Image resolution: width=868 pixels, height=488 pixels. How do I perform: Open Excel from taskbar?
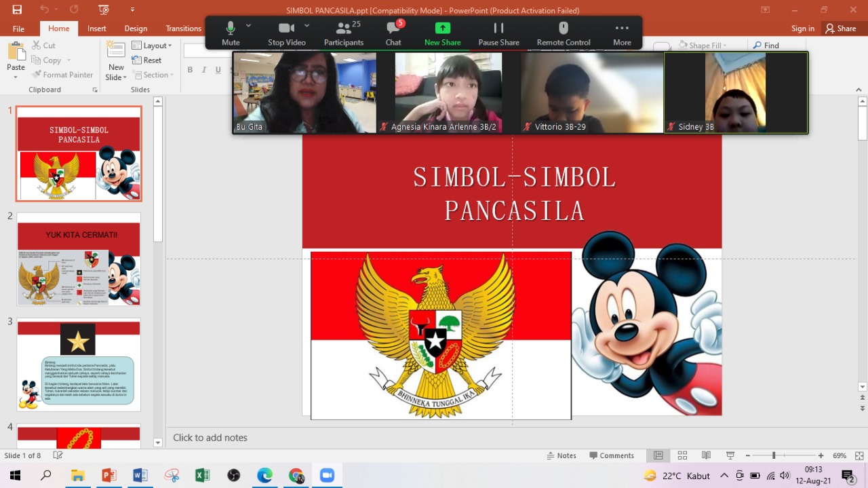[202, 475]
